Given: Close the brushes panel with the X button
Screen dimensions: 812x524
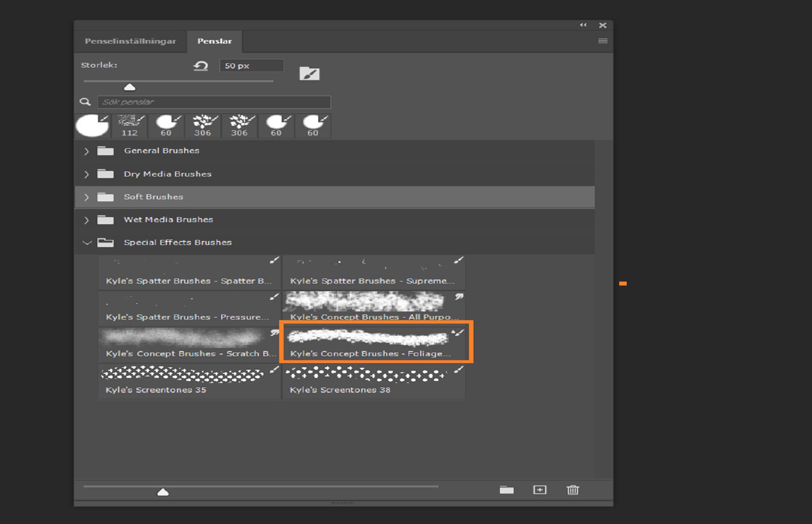Looking at the screenshot, I should 603,25.
